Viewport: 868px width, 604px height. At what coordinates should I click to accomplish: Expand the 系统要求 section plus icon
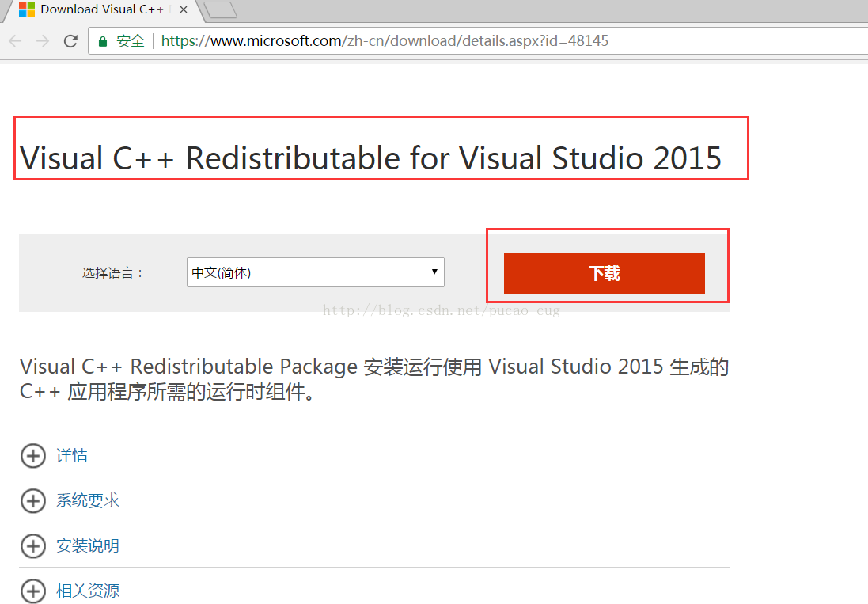point(33,501)
